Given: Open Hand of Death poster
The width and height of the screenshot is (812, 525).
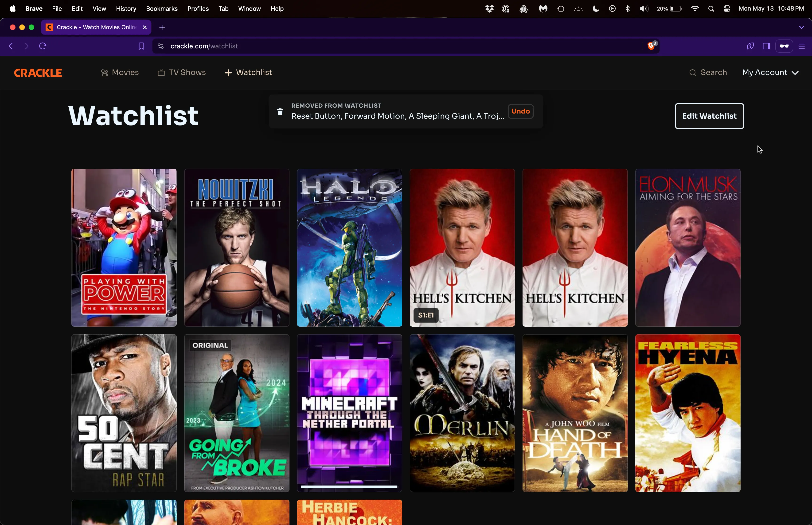Looking at the screenshot, I should (x=575, y=413).
